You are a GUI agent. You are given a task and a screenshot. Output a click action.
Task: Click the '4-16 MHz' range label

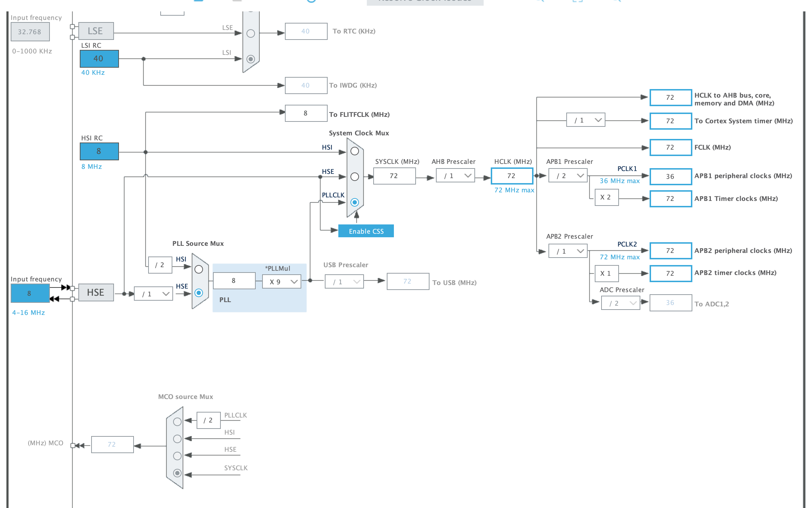pyautogui.click(x=28, y=313)
